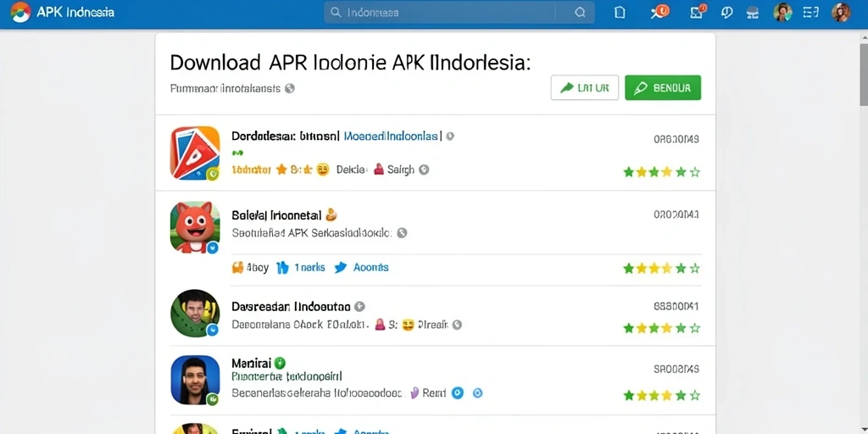
Task: Open the red cat monster app thumbnail
Action: (x=195, y=227)
